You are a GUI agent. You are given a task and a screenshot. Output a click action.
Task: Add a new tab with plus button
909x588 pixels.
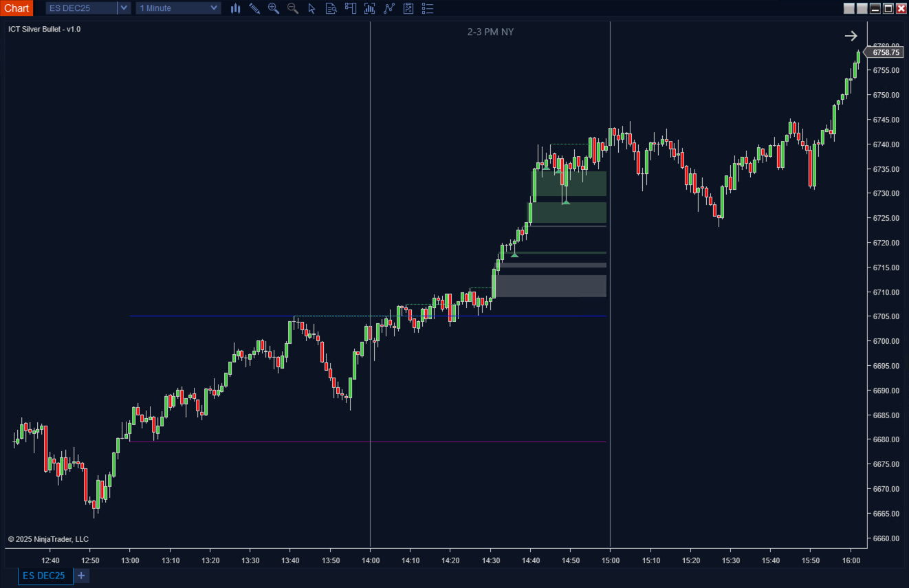pyautogui.click(x=81, y=576)
